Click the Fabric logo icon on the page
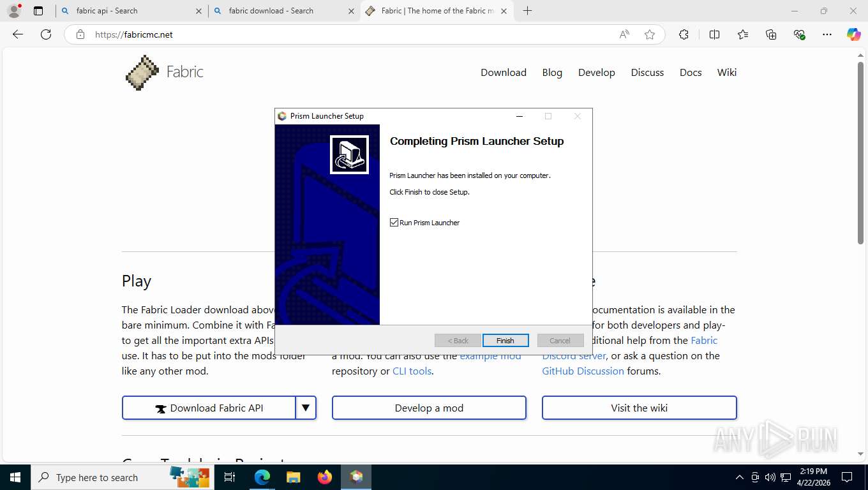 pos(142,72)
